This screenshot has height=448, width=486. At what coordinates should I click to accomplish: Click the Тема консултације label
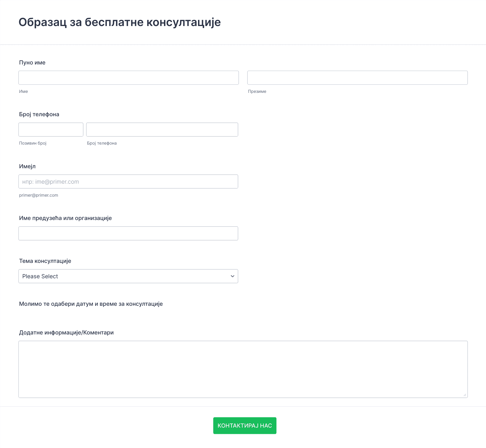click(x=45, y=261)
